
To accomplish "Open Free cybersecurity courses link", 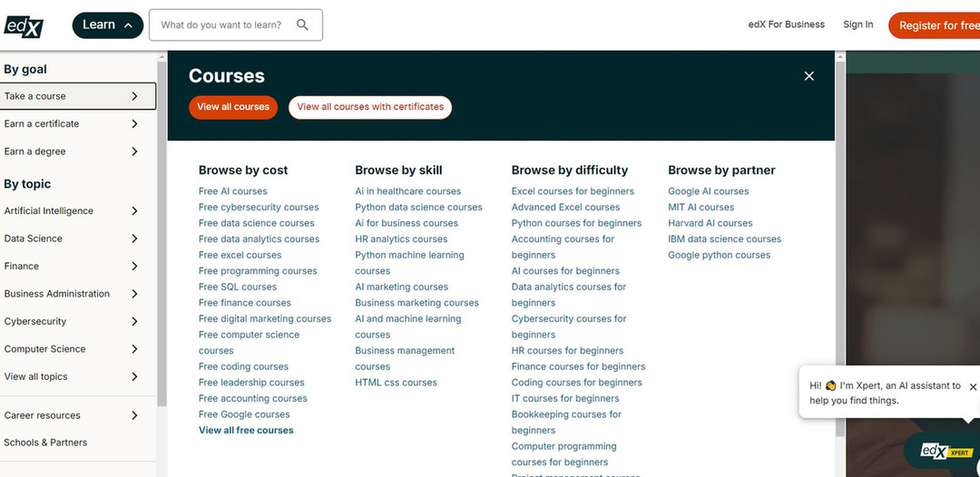I will (259, 208).
